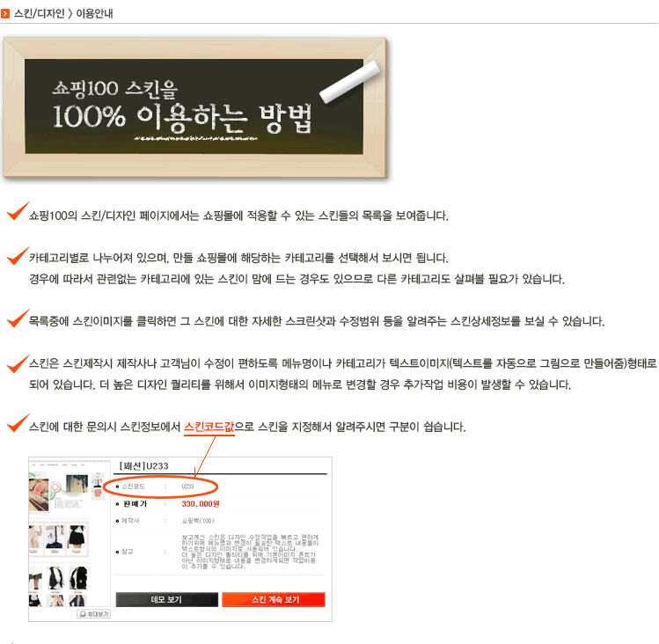Viewport: 659px width, 644px height.
Task: Click the circled 스킨코드 U233 row
Action: [160, 487]
